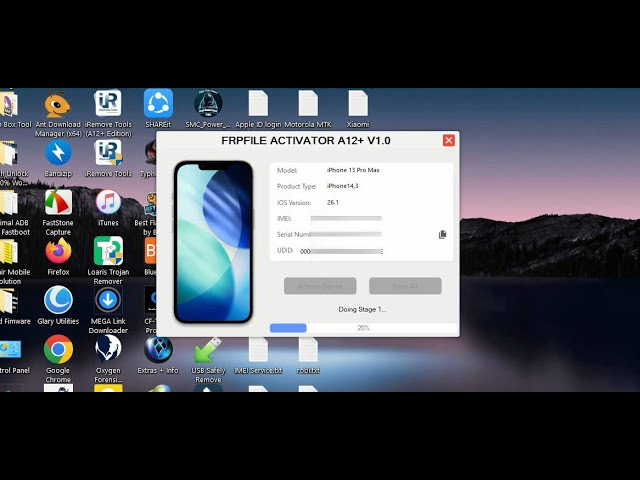The height and width of the screenshot is (480, 640).
Task: Click the Doing Stage 1 status text
Action: coord(362,309)
